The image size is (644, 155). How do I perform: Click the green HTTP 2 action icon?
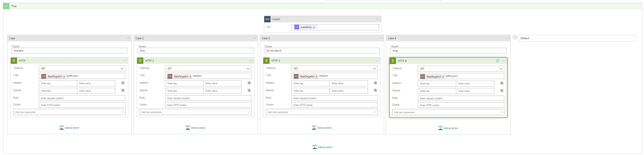point(140,61)
